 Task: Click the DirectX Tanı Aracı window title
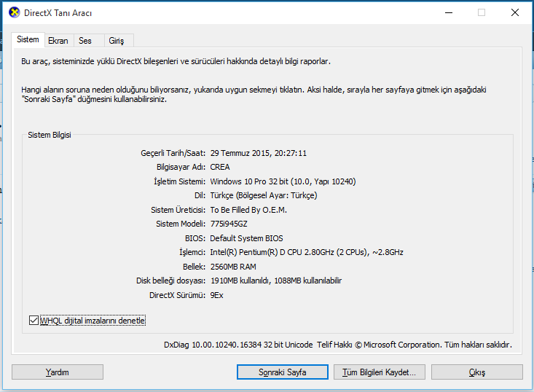58,13
